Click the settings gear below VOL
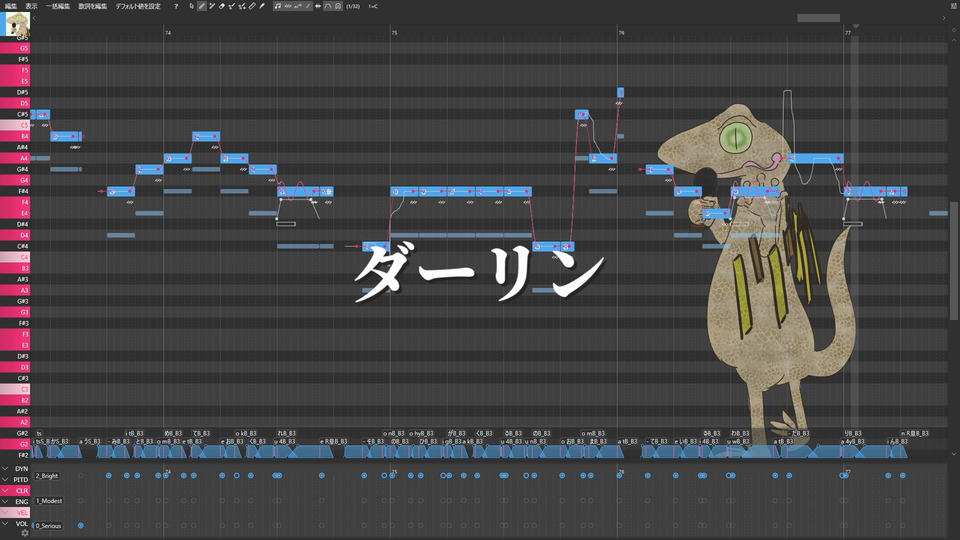This screenshot has width=960, height=540. [x=24, y=533]
